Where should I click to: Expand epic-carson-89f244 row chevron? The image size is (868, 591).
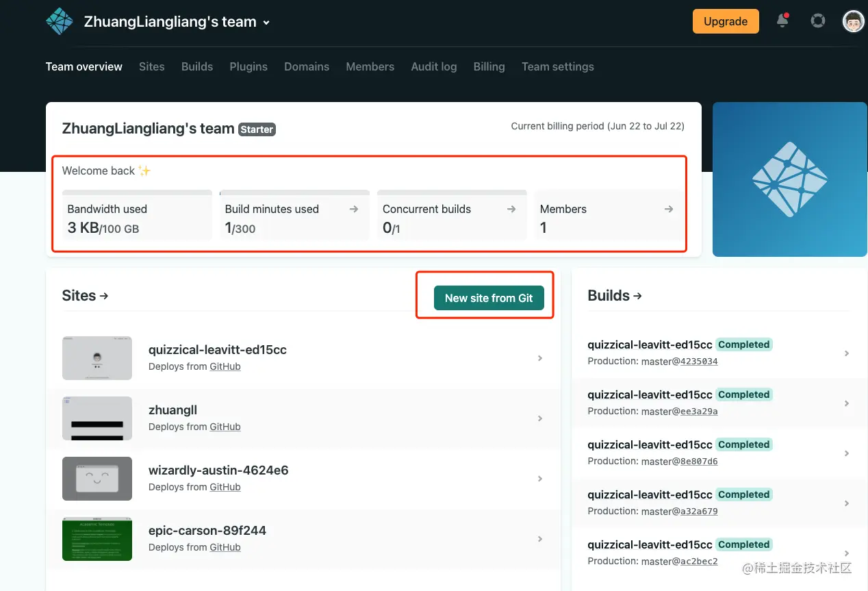(x=540, y=539)
